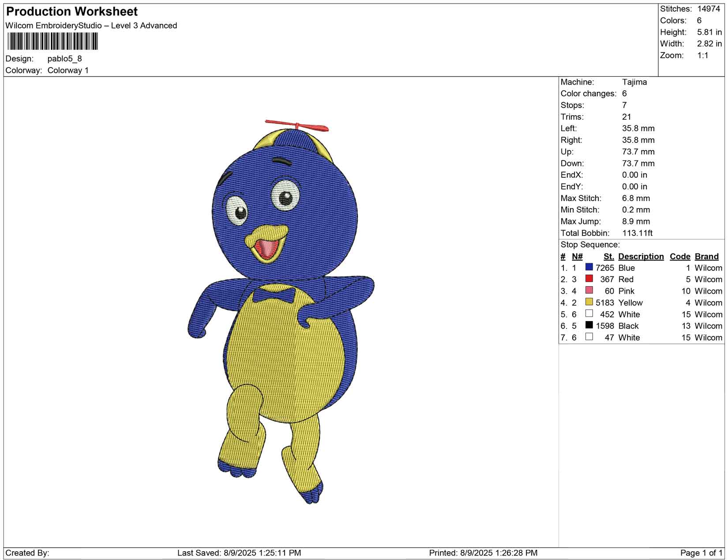Click the St. column header
728x560 pixels.
(609, 257)
